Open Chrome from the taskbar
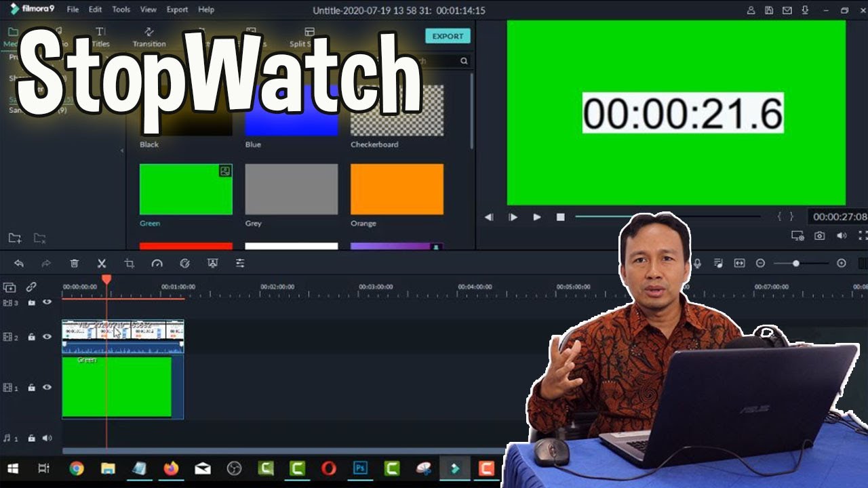Image resolution: width=868 pixels, height=488 pixels. pos(77,468)
